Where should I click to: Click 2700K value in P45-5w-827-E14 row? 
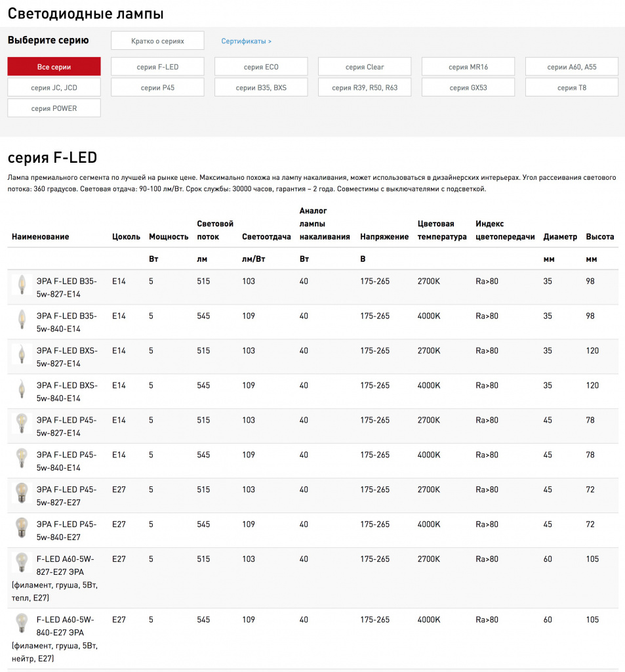click(429, 420)
